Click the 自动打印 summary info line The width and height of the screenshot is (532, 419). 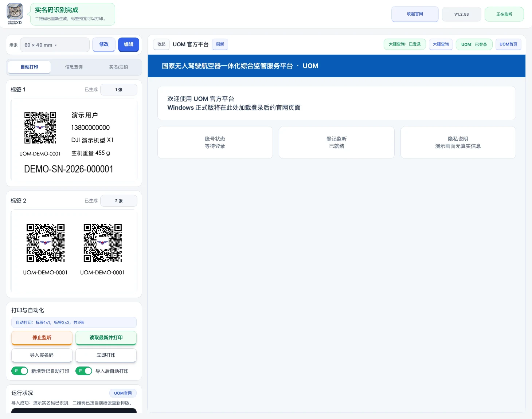pyautogui.click(x=74, y=322)
